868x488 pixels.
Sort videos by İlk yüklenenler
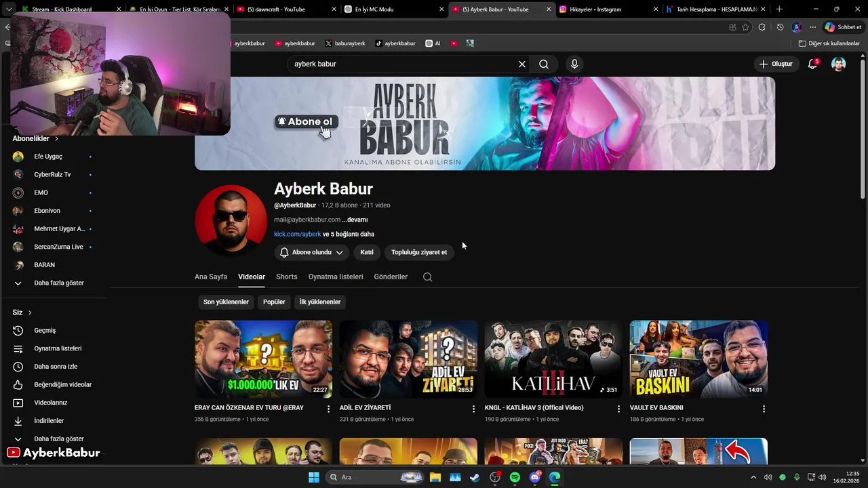(x=320, y=302)
